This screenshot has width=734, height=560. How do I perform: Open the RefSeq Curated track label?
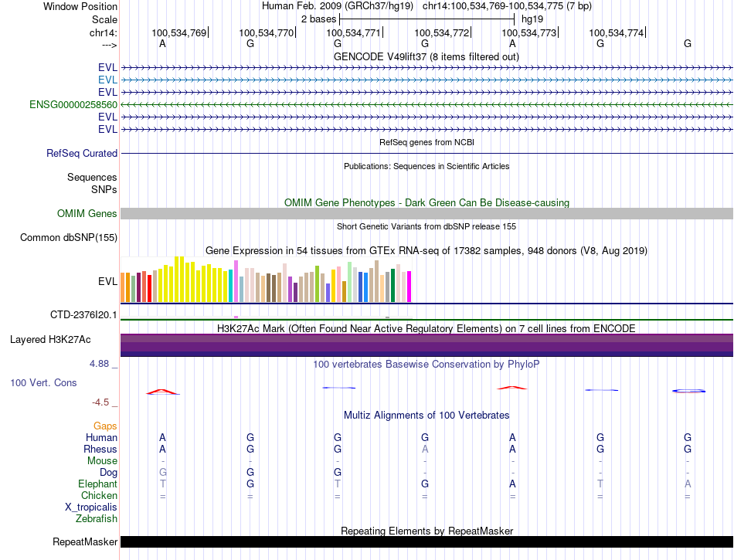(82, 154)
